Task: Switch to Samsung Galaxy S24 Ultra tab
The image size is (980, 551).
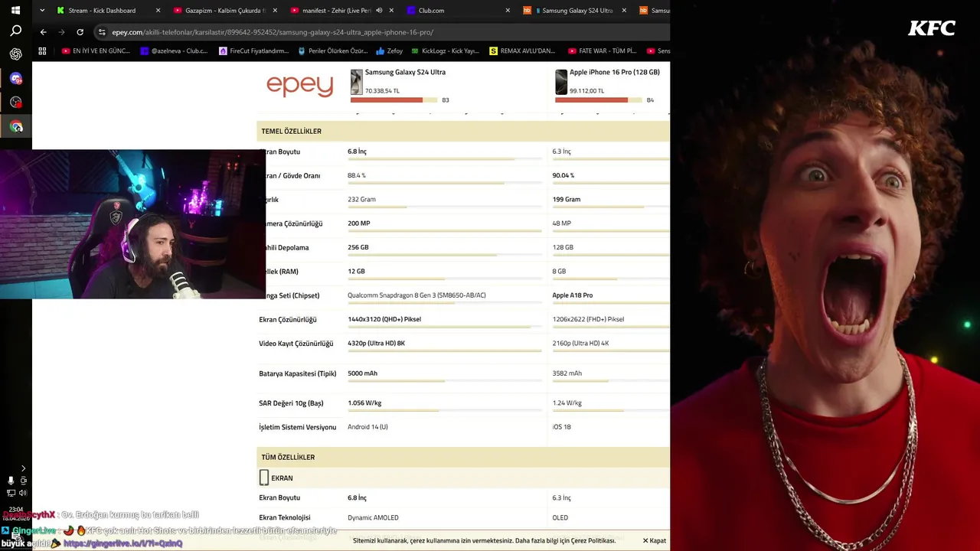Action: [574, 11]
